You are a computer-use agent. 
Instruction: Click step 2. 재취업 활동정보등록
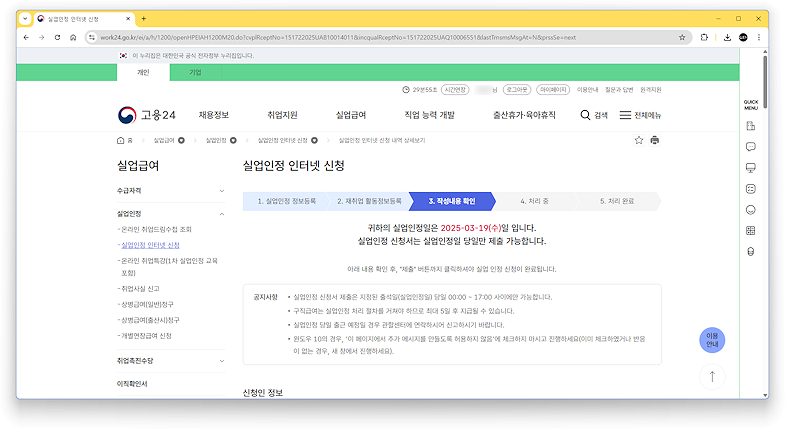(369, 201)
